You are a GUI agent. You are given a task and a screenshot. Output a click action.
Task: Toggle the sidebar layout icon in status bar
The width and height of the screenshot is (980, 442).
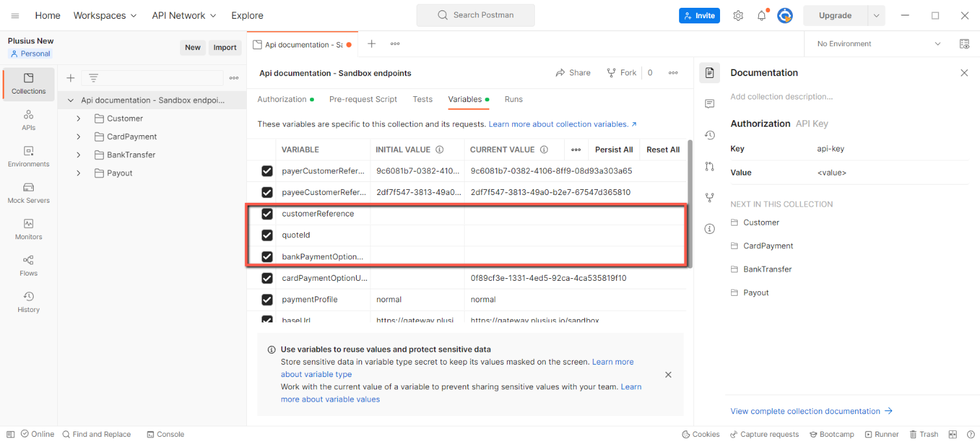coord(10,434)
